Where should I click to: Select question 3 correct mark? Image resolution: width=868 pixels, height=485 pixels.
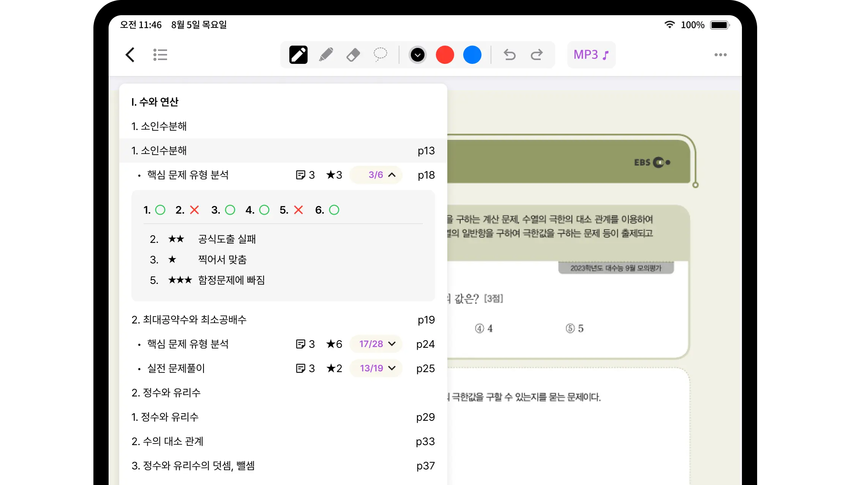pos(230,210)
